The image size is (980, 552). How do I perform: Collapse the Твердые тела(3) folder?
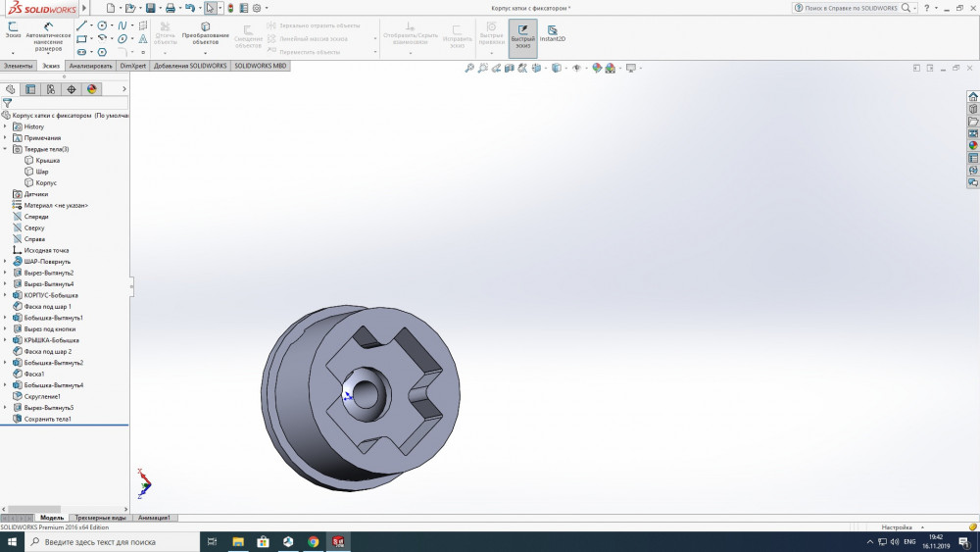click(x=5, y=149)
